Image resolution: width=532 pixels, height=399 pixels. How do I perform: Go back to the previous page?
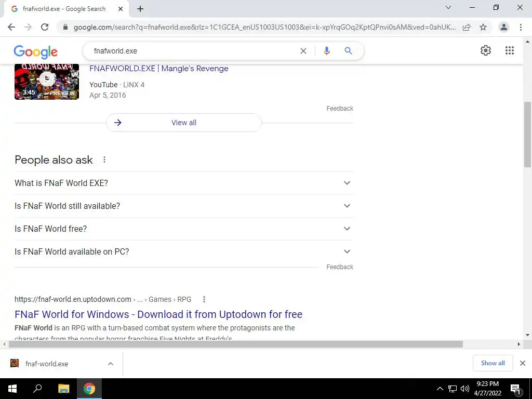(x=11, y=27)
